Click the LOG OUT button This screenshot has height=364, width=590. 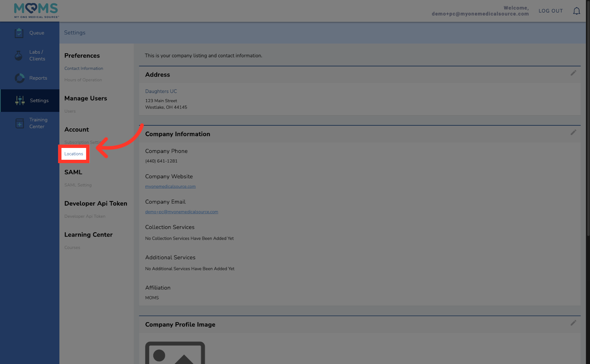click(551, 11)
